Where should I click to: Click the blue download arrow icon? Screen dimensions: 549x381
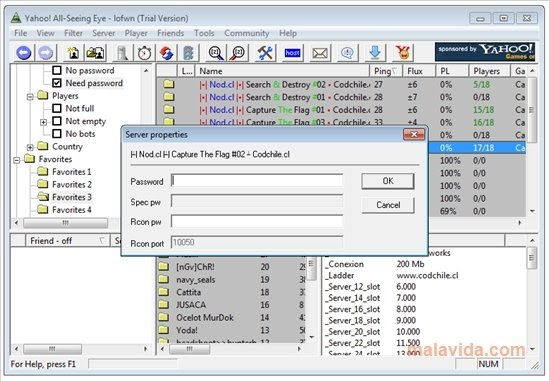(375, 53)
